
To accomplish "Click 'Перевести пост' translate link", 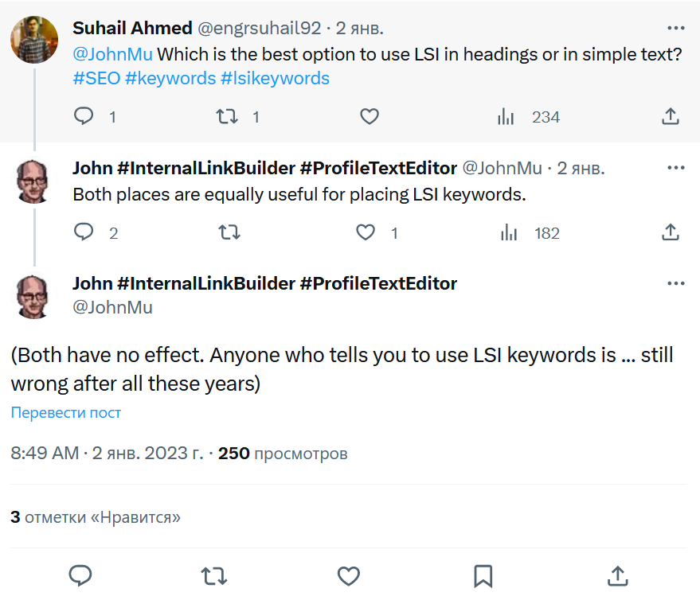I will click(x=66, y=413).
